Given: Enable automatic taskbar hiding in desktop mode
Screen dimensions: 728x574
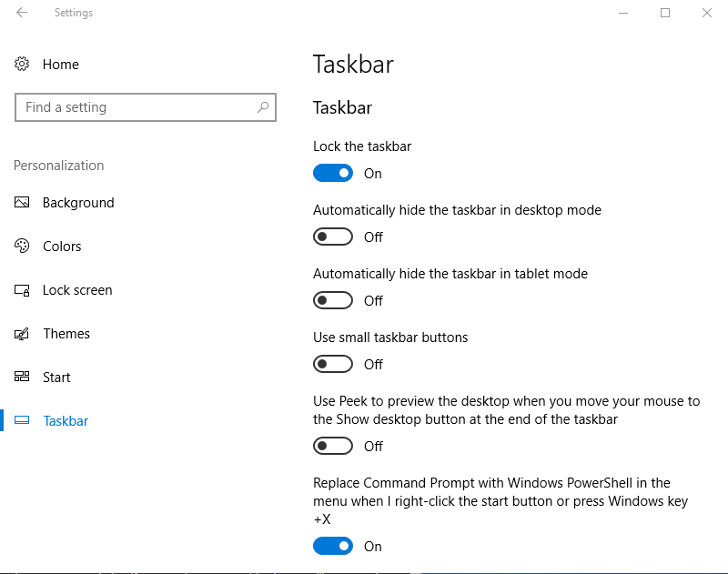Looking at the screenshot, I should (x=333, y=237).
